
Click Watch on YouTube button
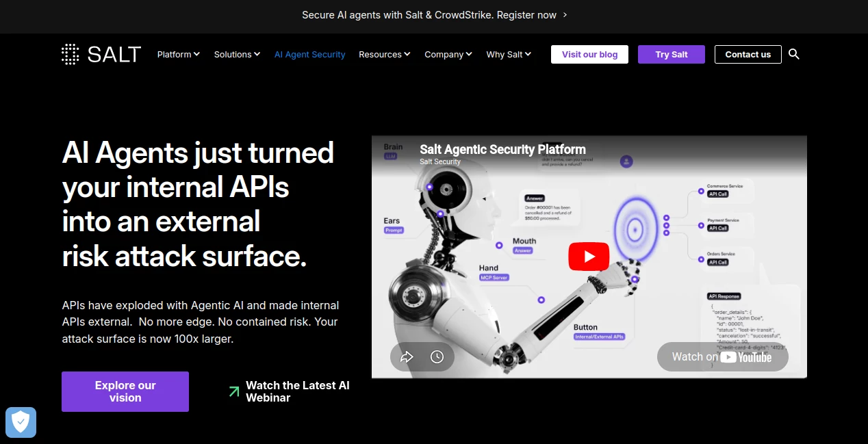[x=723, y=356]
